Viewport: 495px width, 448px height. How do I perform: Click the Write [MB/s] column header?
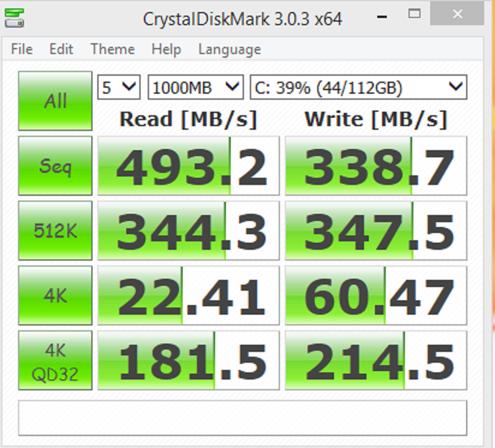click(x=376, y=120)
